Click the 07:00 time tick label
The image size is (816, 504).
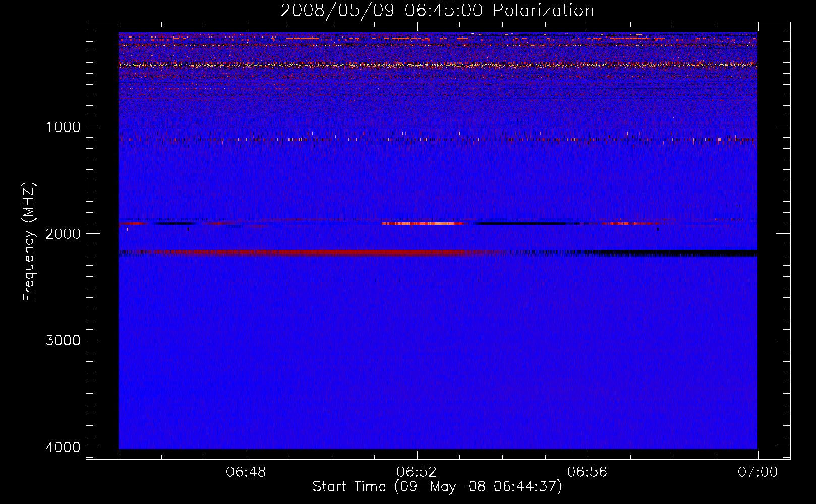coord(758,472)
